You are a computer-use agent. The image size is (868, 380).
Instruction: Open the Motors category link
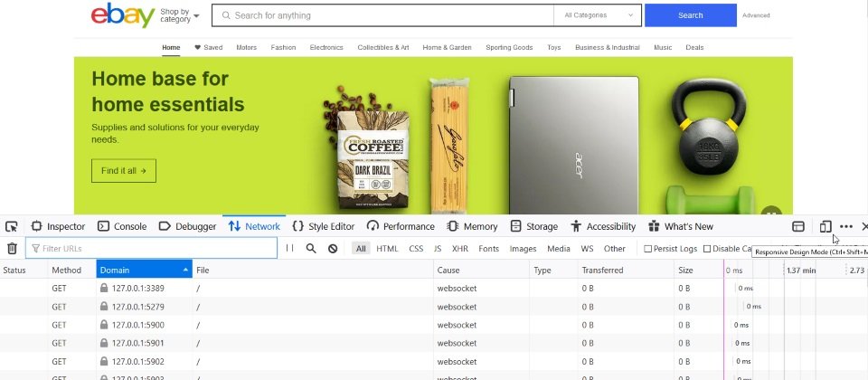pyautogui.click(x=246, y=48)
